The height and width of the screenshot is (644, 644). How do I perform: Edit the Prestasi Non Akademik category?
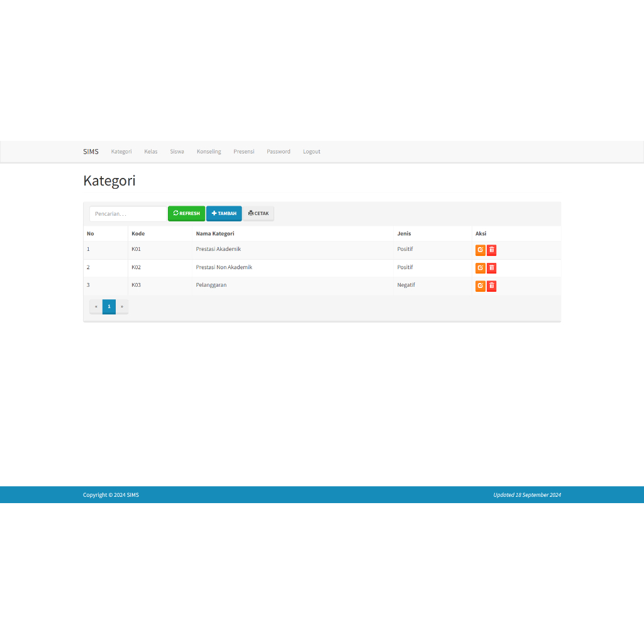point(480,268)
